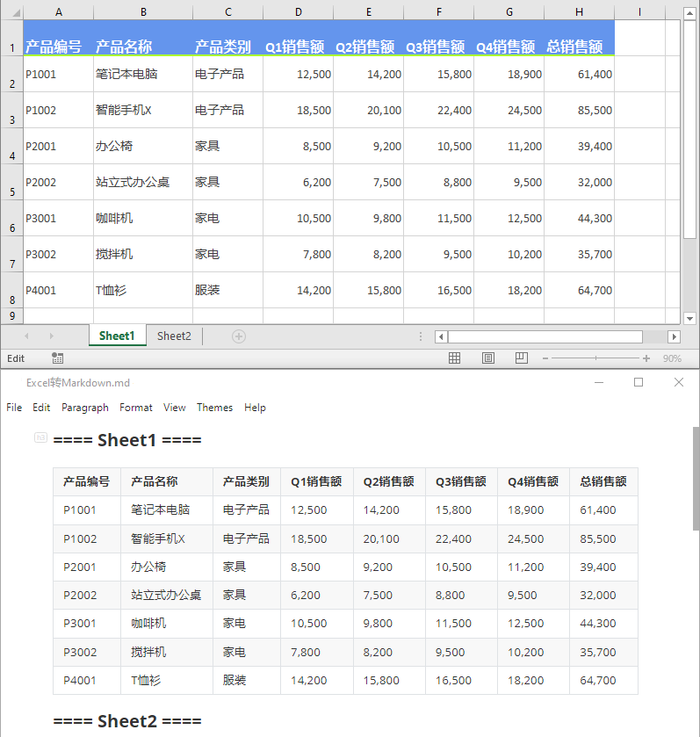Viewport: 700px width, 737px height.
Task: Select column A header
Action: (59, 12)
